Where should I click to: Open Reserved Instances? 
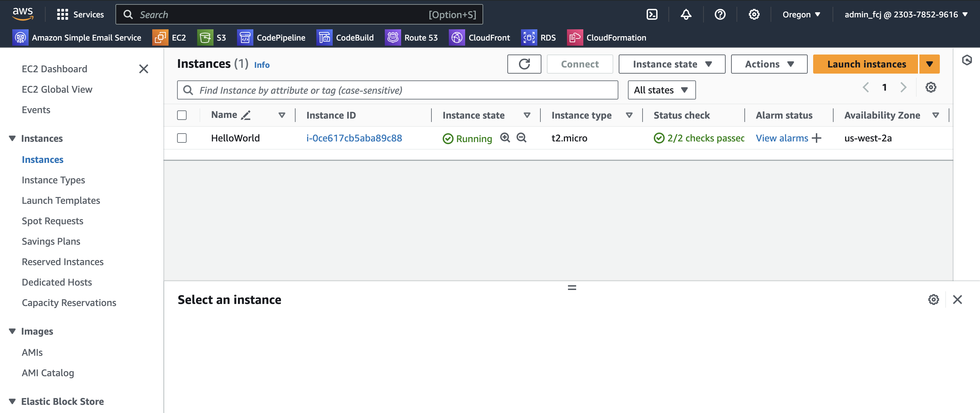[62, 261]
